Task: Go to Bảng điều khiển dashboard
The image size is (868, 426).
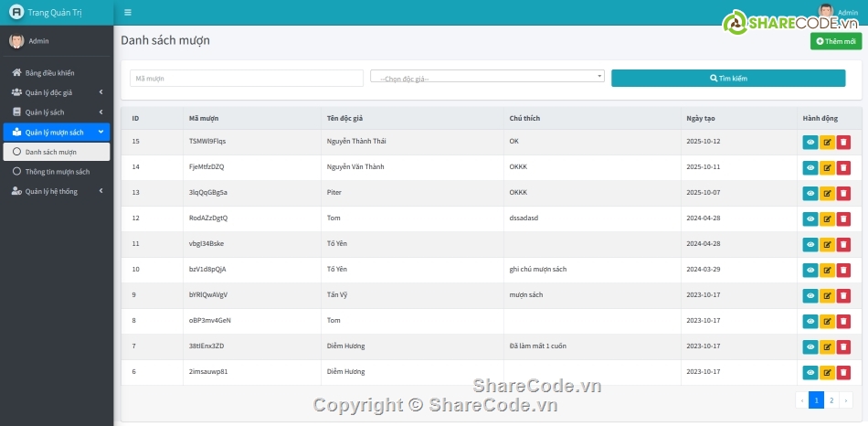Action: click(49, 72)
